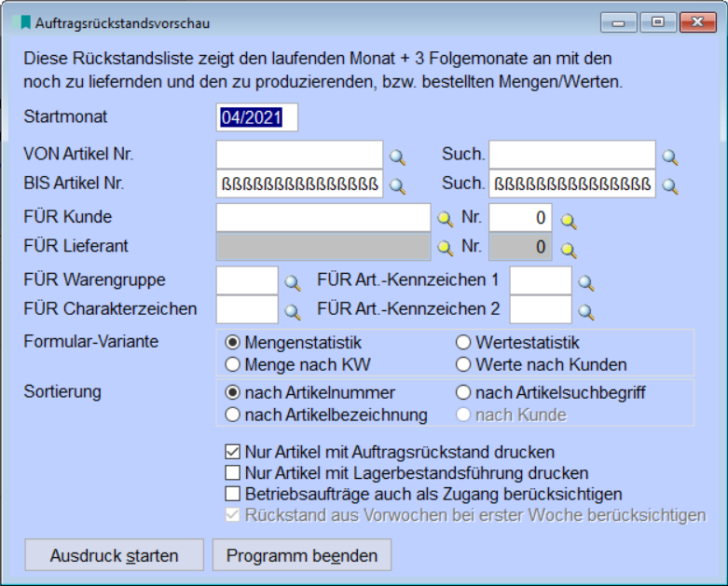Screen dimensions: 728x586
Task: Open customer number lookup in Kunde row
Action: click(x=569, y=221)
